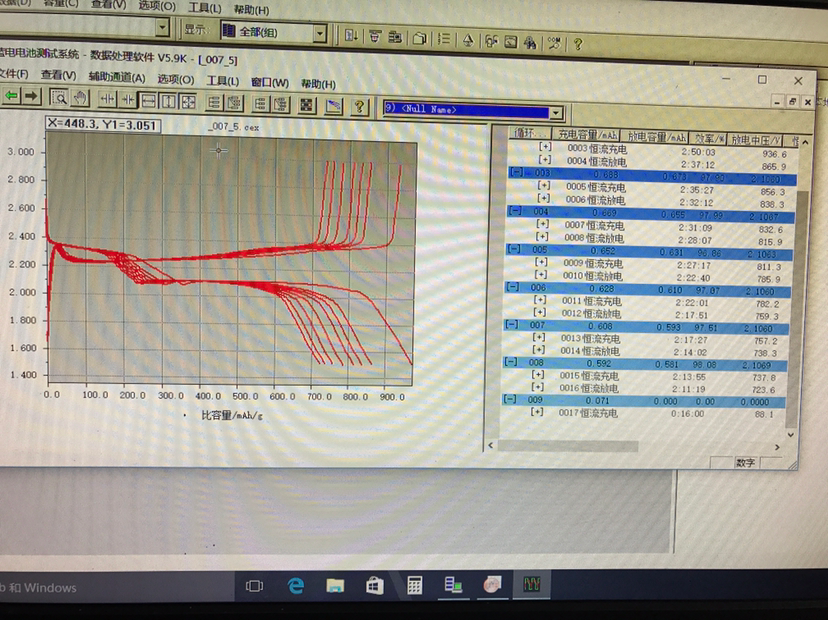The width and height of the screenshot is (828, 620).
Task: Click the upper toolbar question mark icon
Action: click(578, 44)
